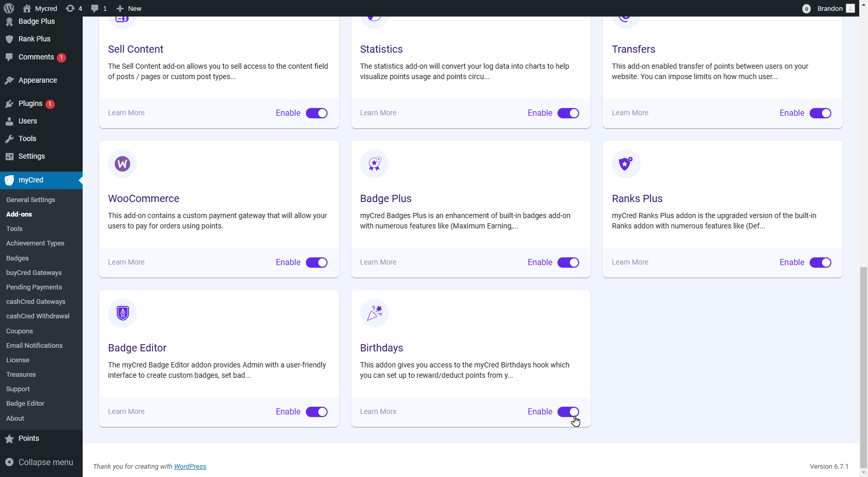This screenshot has width=868, height=477.
Task: Click the comments bubble in admin bar
Action: 99,8
